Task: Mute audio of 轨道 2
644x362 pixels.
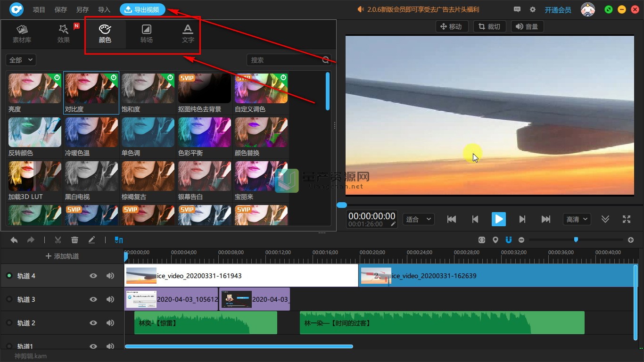Action: (110, 323)
